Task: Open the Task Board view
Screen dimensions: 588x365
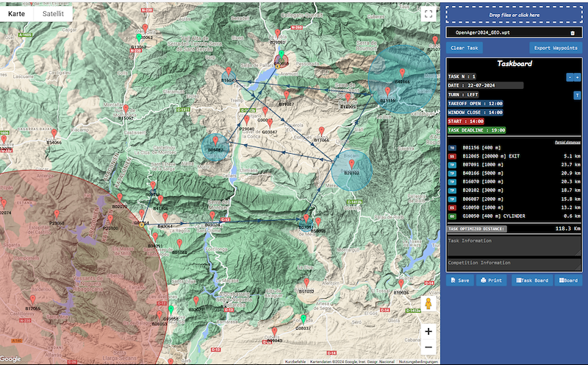Action: coord(532,280)
